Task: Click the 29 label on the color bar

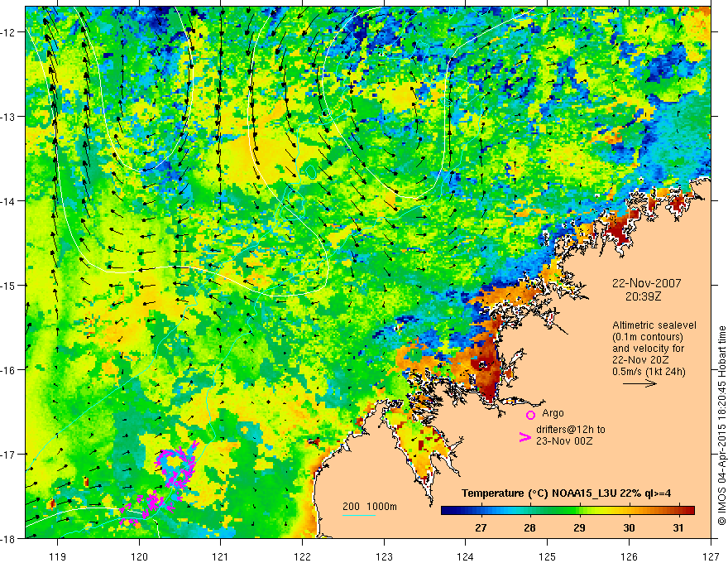Action: pyautogui.click(x=579, y=527)
